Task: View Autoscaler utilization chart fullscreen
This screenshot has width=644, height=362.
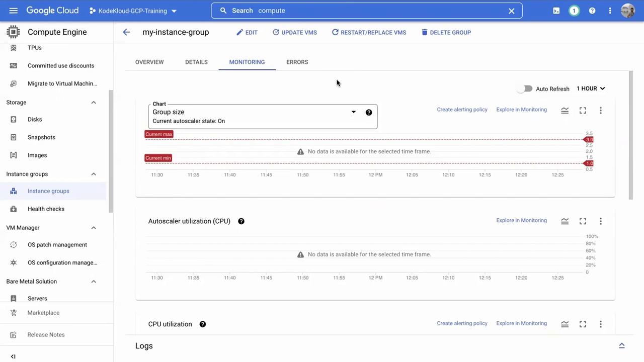Action: pos(583,221)
